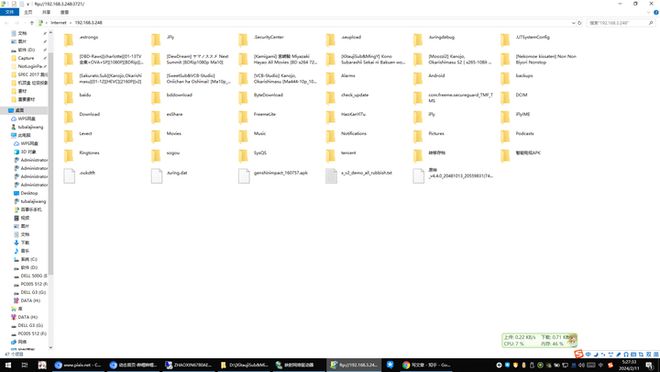Open the Ringtones folder

point(82,156)
